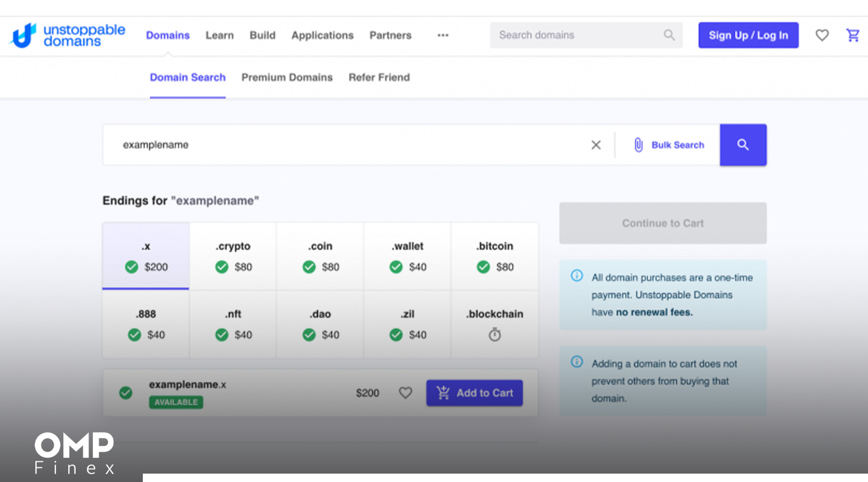Open the Domains menu
The height and width of the screenshot is (482, 868).
167,35
